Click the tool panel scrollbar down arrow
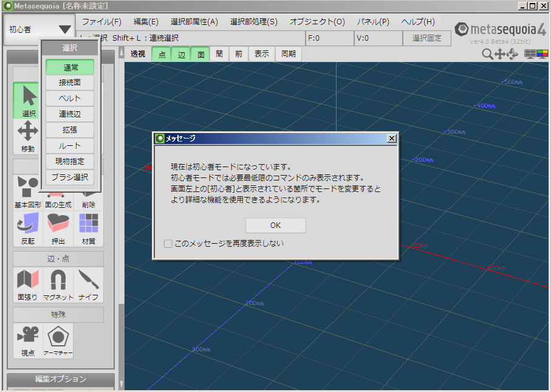551x392 pixels. pos(121,384)
